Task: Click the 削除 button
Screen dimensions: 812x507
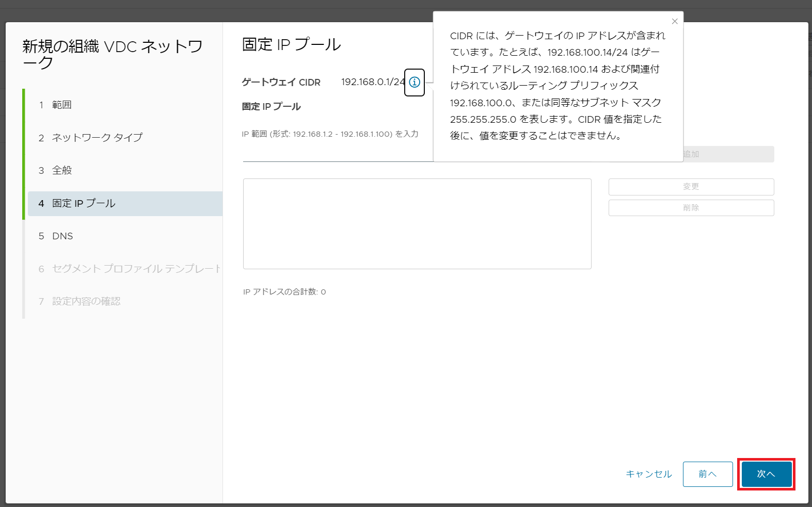Action: [691, 208]
